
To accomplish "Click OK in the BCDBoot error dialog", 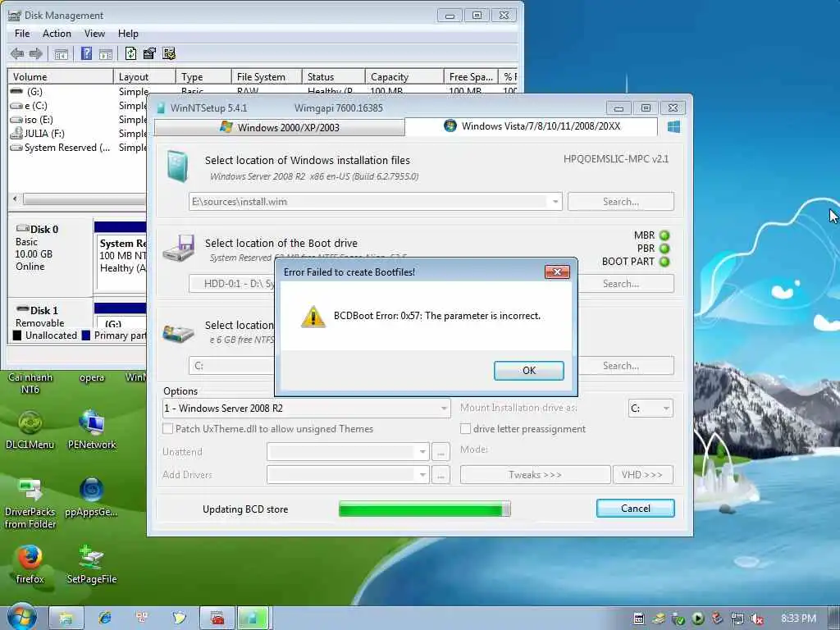I will click(x=529, y=371).
